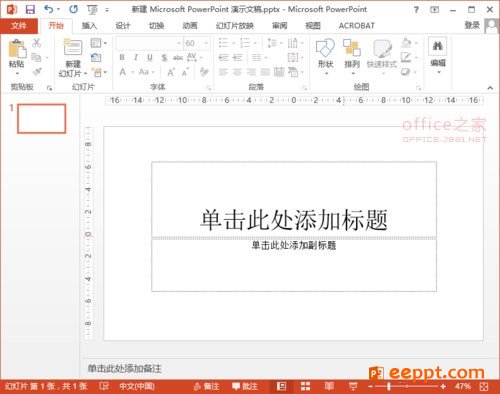Viewport: 500px width, 394px height.
Task: Open the font name combo box
Action: tap(149, 43)
